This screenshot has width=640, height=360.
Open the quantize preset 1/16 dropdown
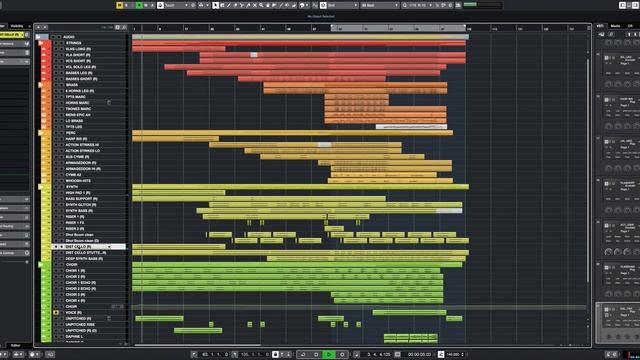(417, 5)
